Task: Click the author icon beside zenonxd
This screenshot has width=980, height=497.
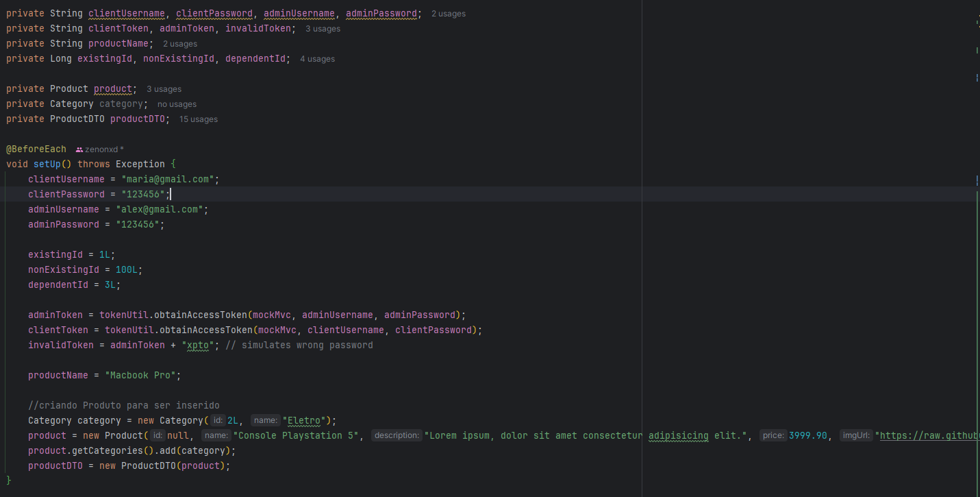Action: [x=79, y=149]
